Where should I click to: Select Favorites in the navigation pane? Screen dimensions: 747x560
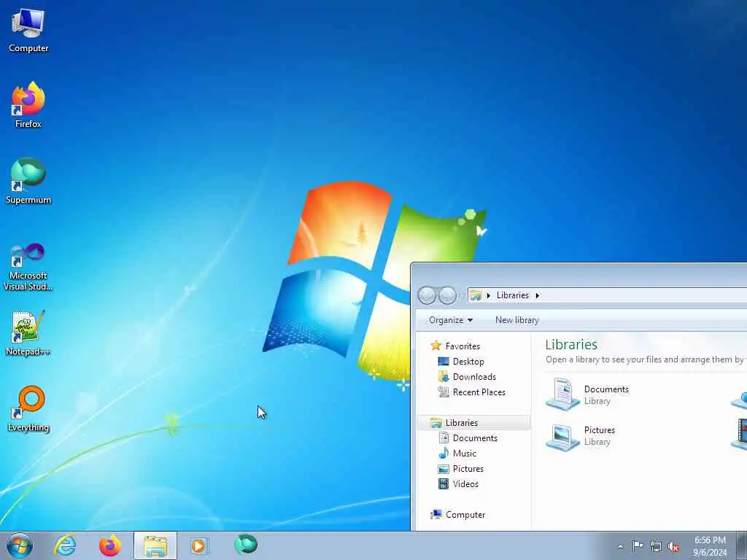(x=462, y=346)
